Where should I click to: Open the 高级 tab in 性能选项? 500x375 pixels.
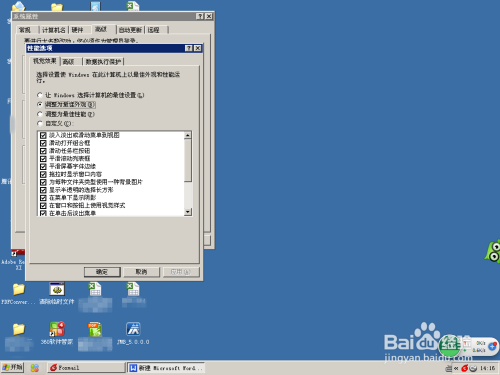pos(69,62)
